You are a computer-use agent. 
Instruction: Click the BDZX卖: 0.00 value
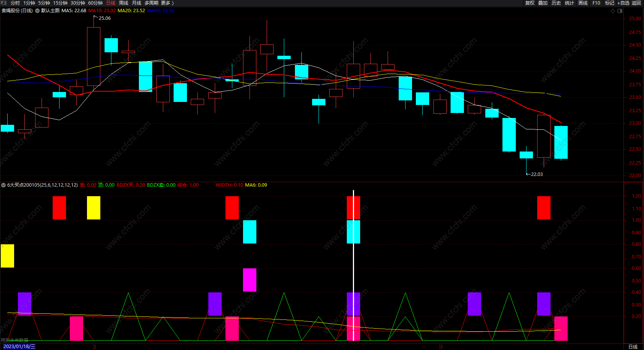pyautogui.click(x=161, y=185)
